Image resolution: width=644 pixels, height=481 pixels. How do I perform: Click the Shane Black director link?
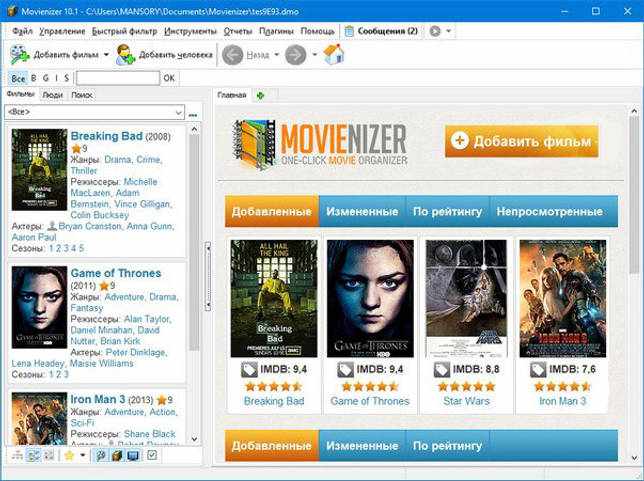[x=150, y=434]
